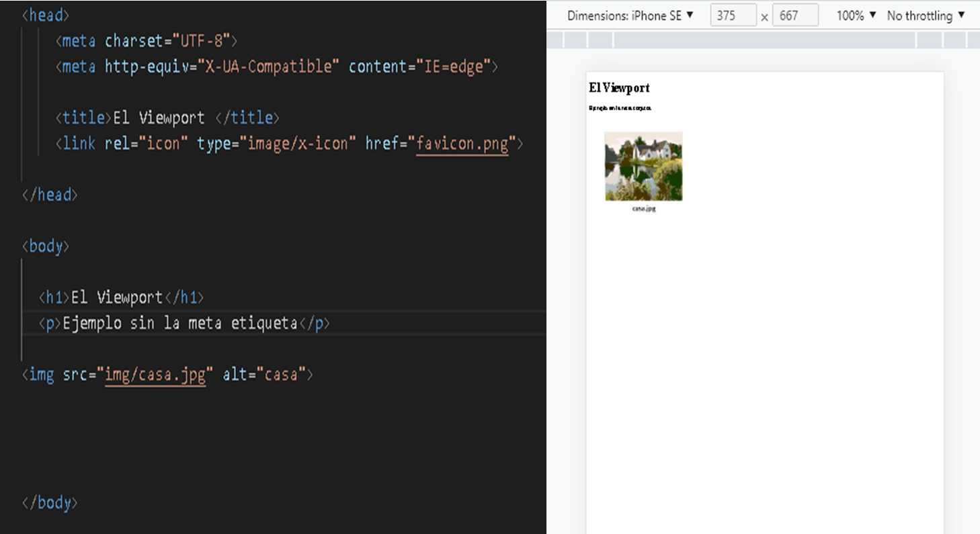Click the viewport height field showing 667

[x=795, y=15]
